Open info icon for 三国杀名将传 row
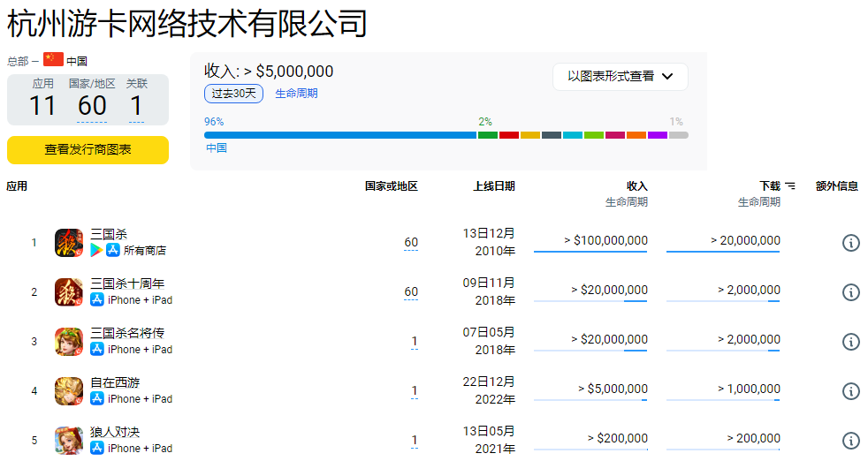 coord(850,342)
